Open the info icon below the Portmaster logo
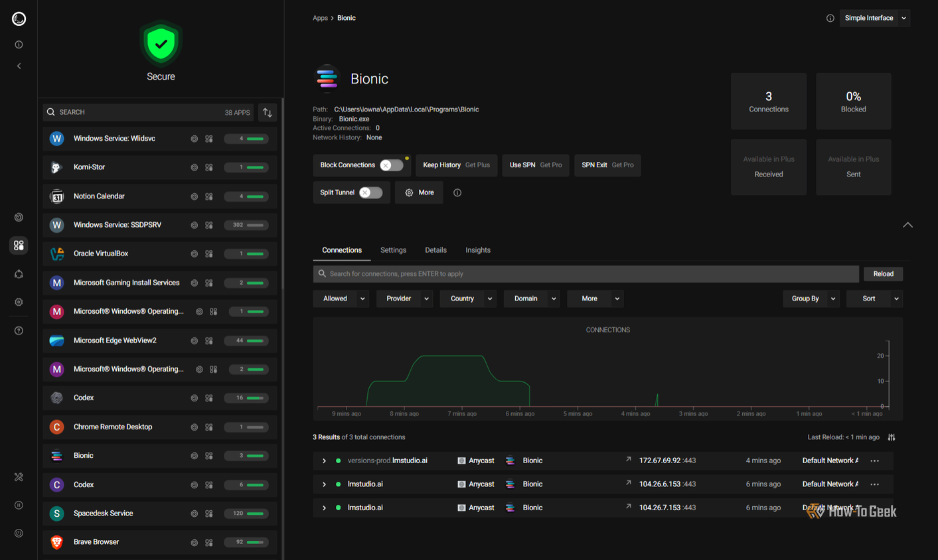 [x=19, y=44]
